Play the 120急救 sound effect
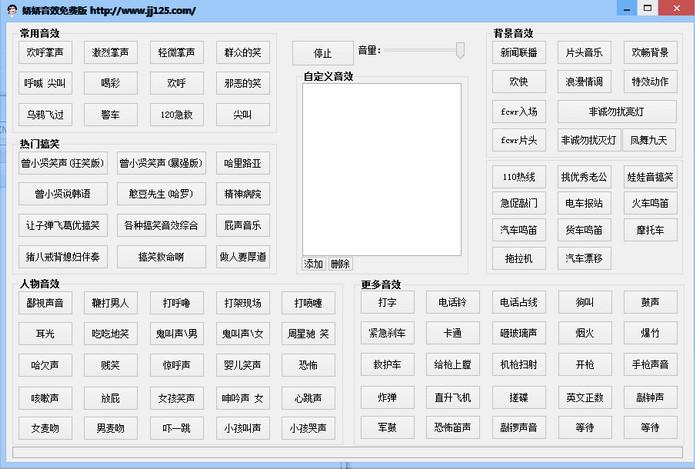Screen dimensions: 695x469 coord(176,116)
